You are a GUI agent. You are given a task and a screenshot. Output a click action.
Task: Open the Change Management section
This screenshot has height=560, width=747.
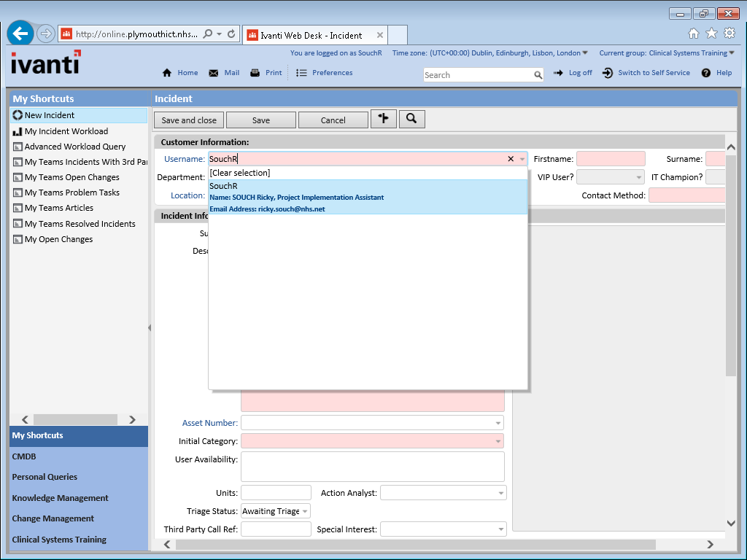(x=79, y=518)
